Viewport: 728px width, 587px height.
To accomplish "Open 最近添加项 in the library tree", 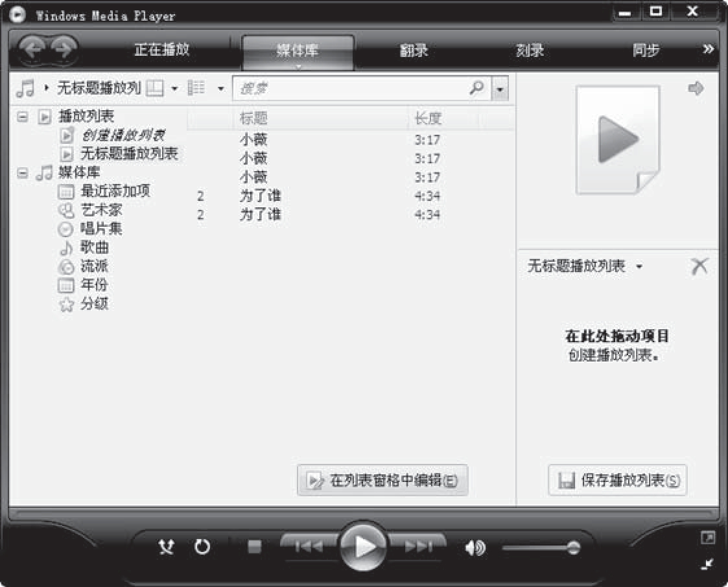I will pos(115,190).
